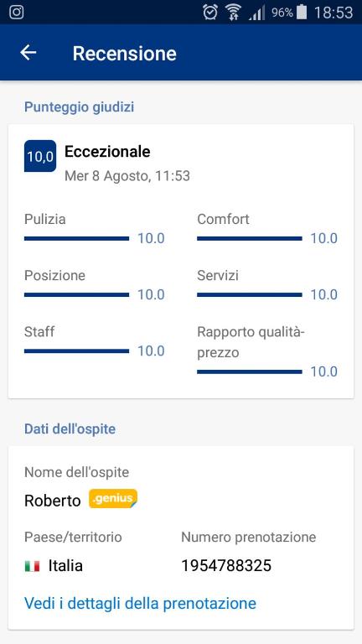The width and height of the screenshot is (362, 644).
Task: Tap the alarm clock status icon
Action: coord(210,13)
